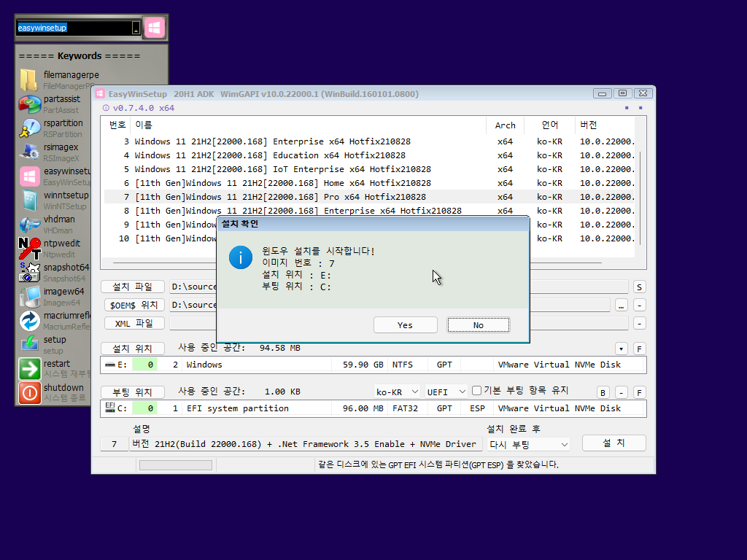The image size is (747, 560).
Task: Click Yes in the install confirmation dialog
Action: (405, 324)
